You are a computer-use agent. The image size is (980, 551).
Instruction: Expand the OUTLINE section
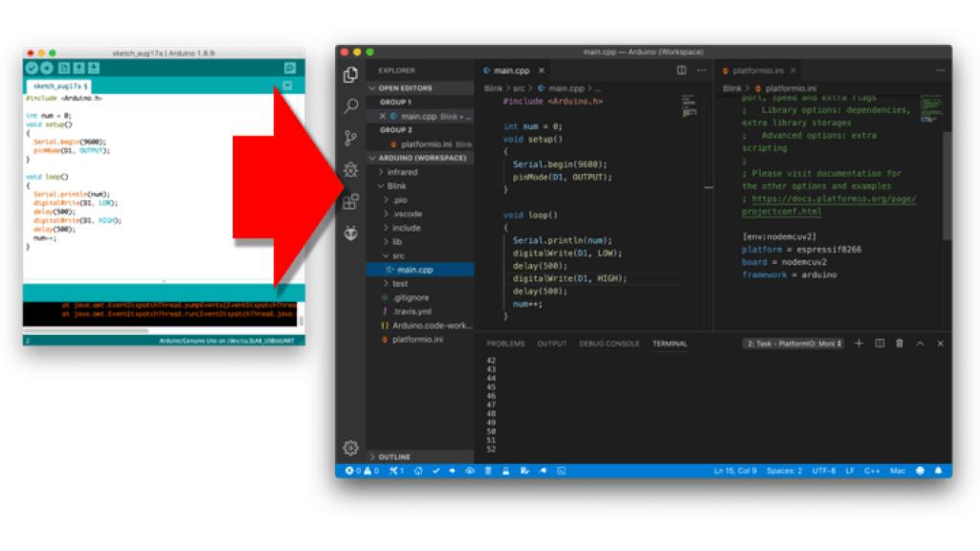(394, 457)
